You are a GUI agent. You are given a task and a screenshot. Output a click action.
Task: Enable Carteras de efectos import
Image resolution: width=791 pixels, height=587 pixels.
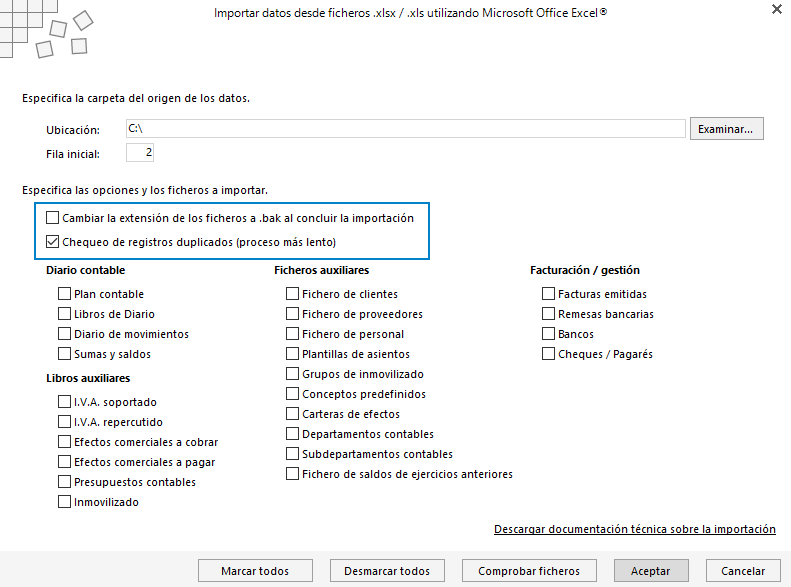292,414
